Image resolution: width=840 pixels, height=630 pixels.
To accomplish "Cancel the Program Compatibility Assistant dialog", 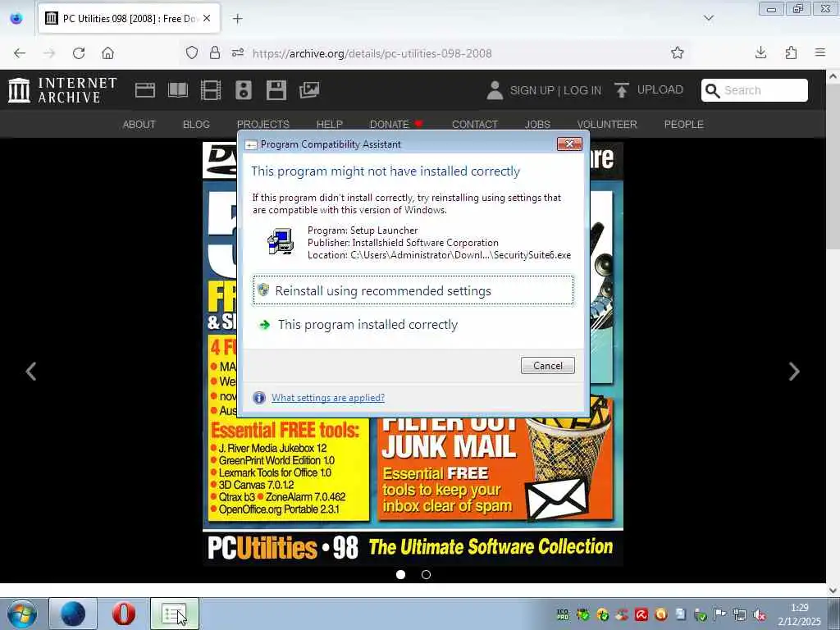I will pyautogui.click(x=547, y=365).
